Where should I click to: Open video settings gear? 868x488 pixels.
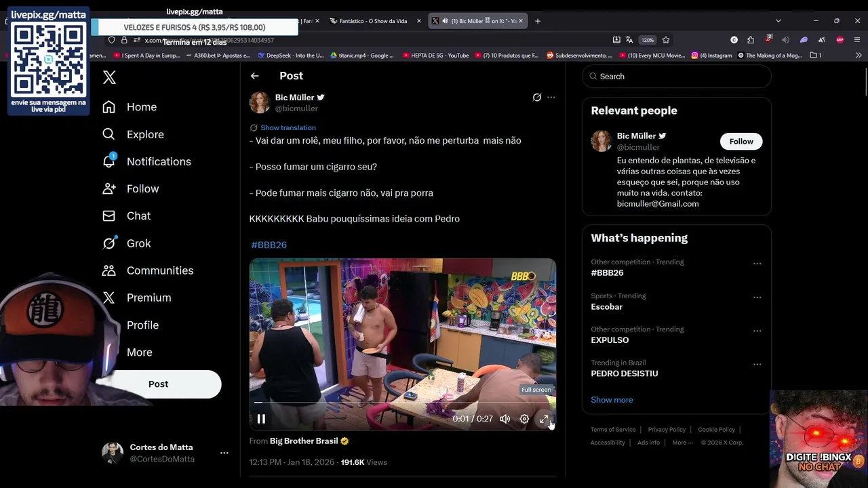point(524,419)
